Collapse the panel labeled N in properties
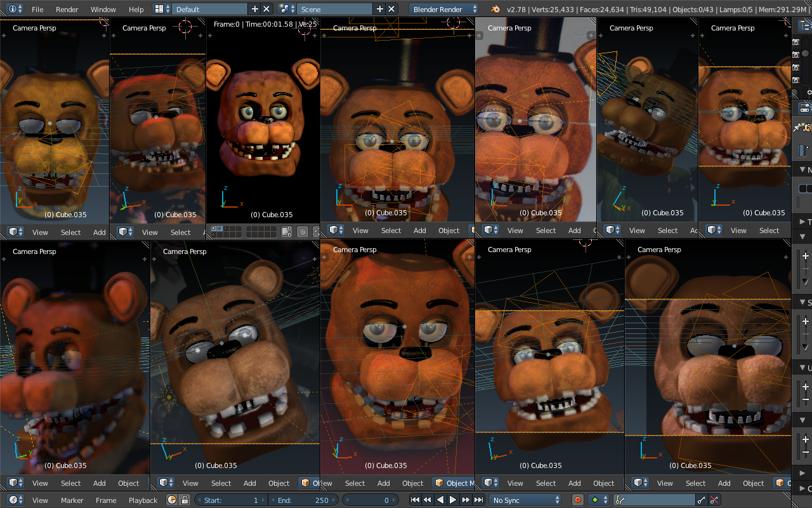Viewport: 812px width, 508px height. (x=802, y=170)
